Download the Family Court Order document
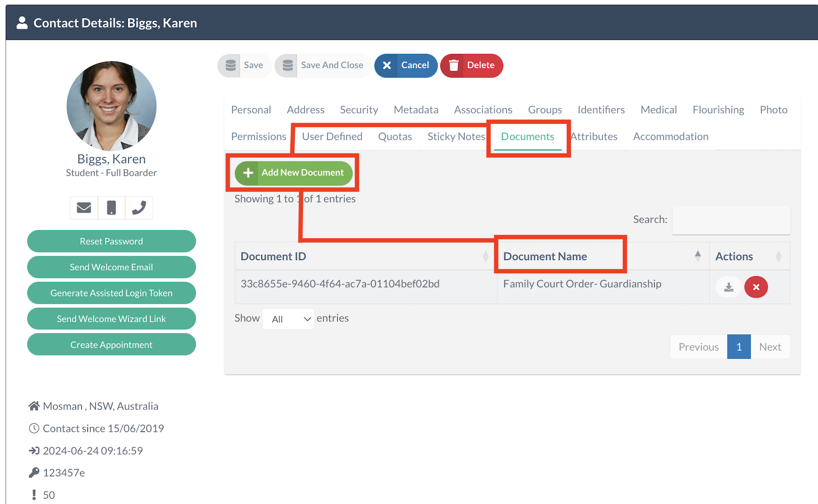 tap(729, 287)
